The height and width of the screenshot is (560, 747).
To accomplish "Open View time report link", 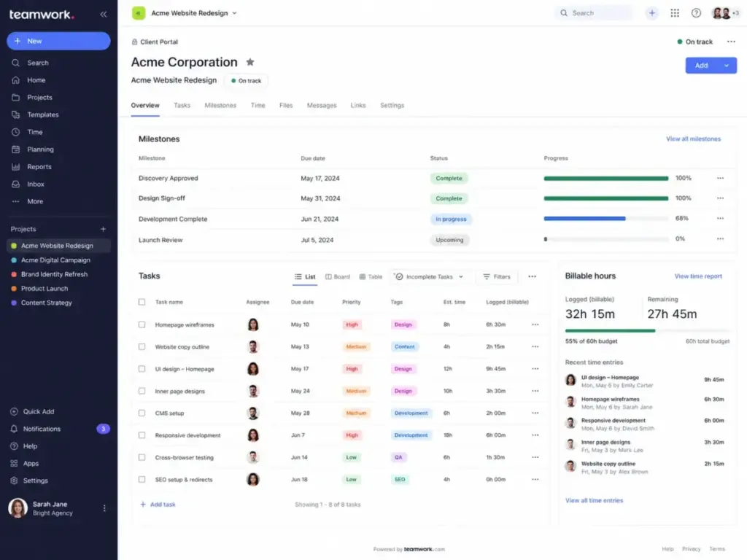I will point(698,276).
